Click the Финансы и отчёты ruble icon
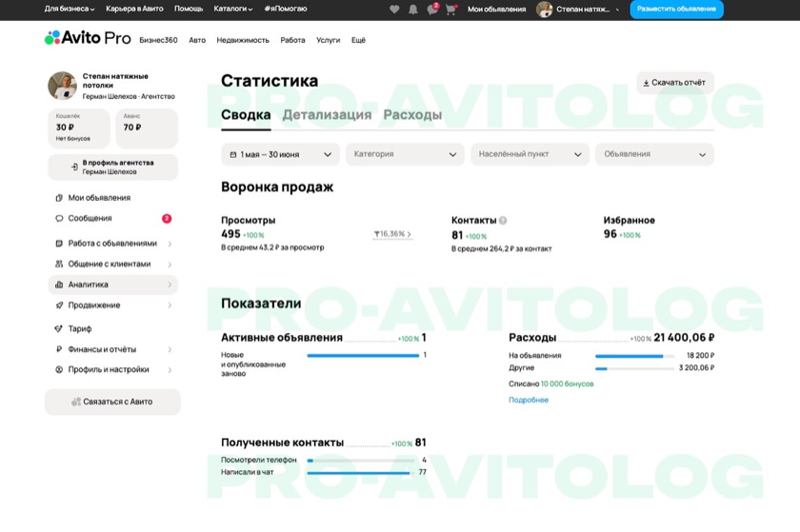 coord(59,349)
